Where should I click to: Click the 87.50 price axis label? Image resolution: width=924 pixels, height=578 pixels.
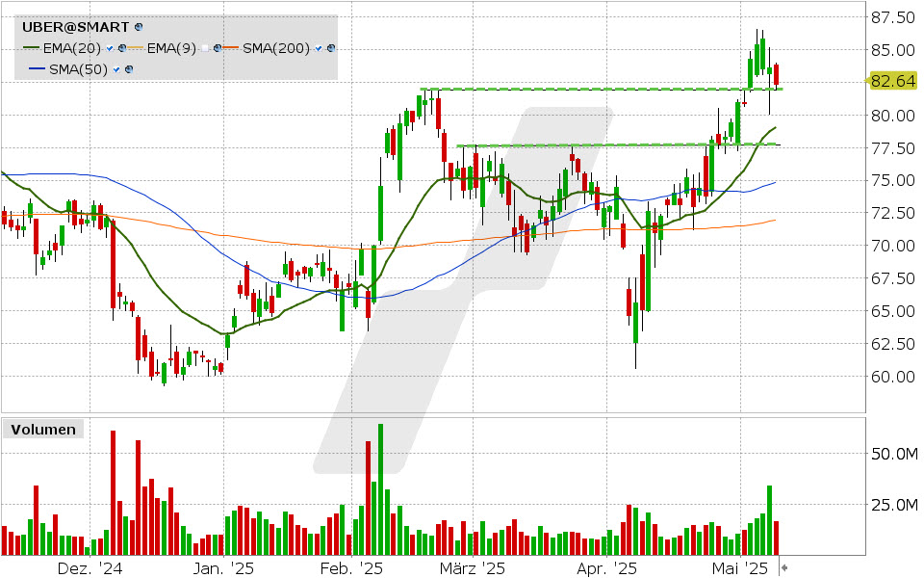click(x=893, y=17)
